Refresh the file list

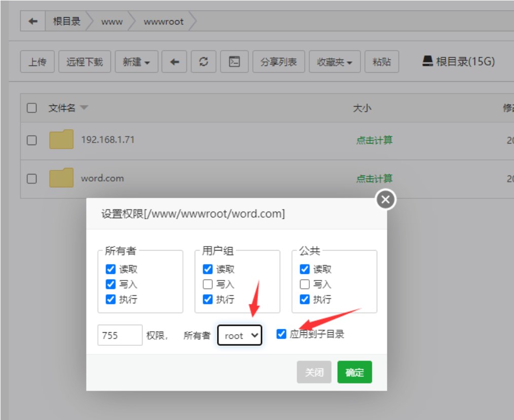tap(204, 62)
